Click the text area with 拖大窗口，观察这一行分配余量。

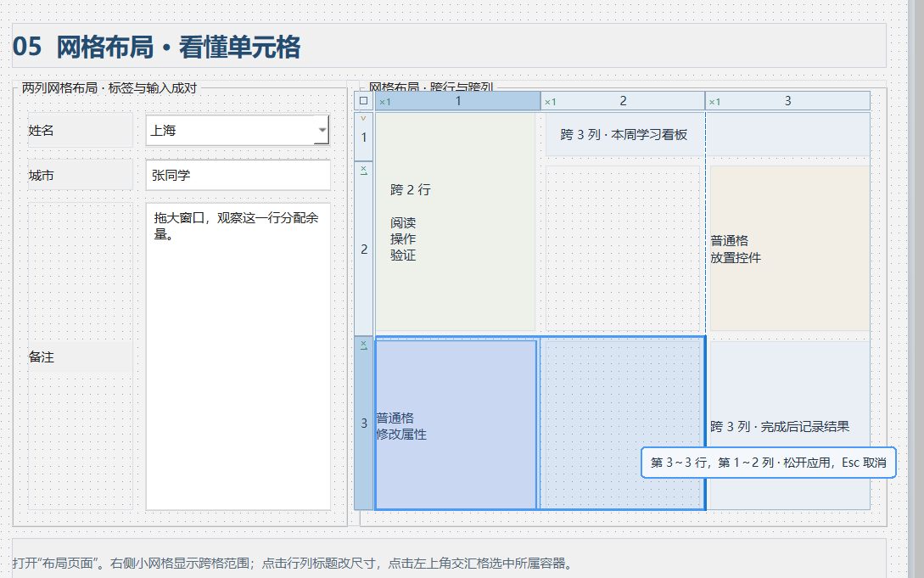tap(238, 357)
